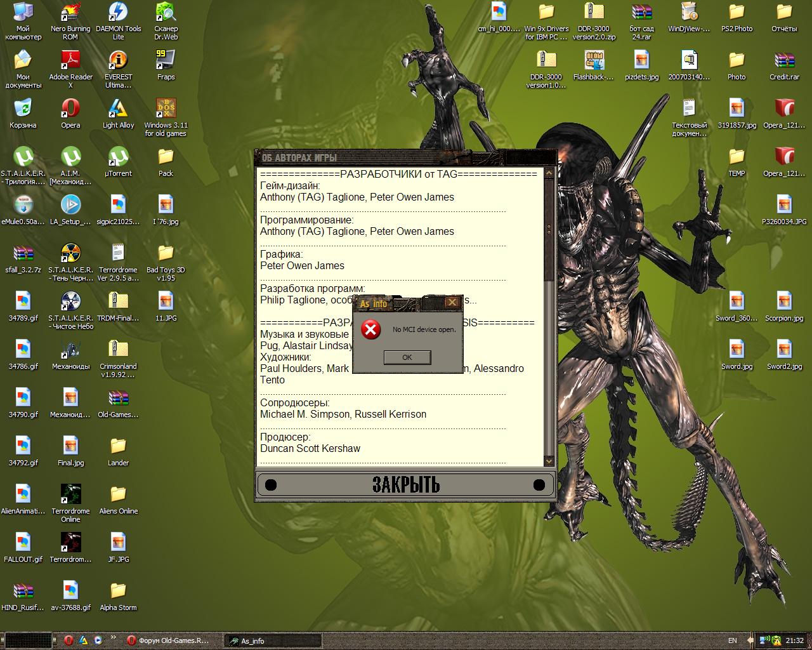Select DAEMON Tools Lite desktop icon
812x650 pixels.
click(x=118, y=21)
